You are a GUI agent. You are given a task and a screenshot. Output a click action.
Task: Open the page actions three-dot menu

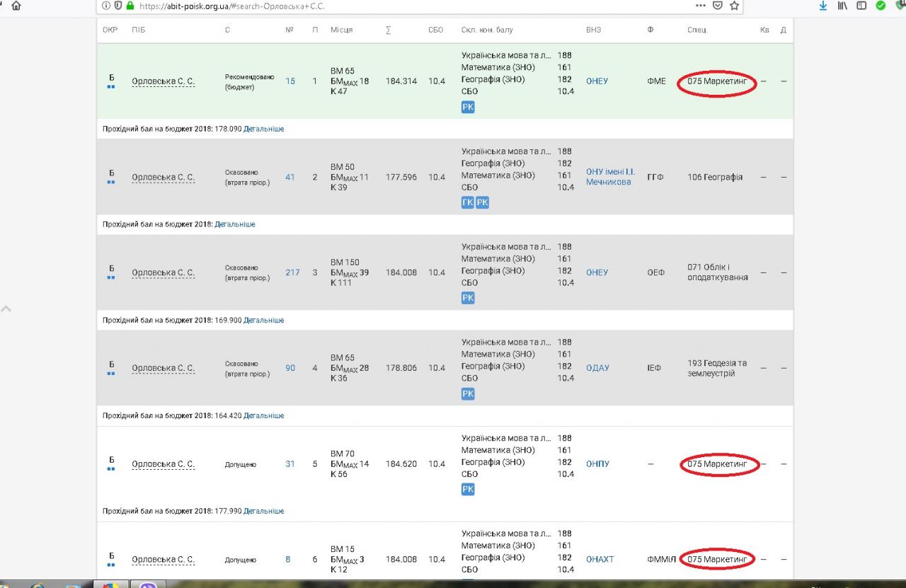click(701, 6)
